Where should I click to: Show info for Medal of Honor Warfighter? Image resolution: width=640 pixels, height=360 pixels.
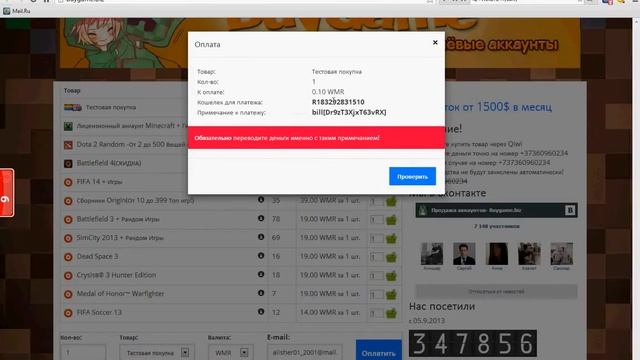point(261,293)
